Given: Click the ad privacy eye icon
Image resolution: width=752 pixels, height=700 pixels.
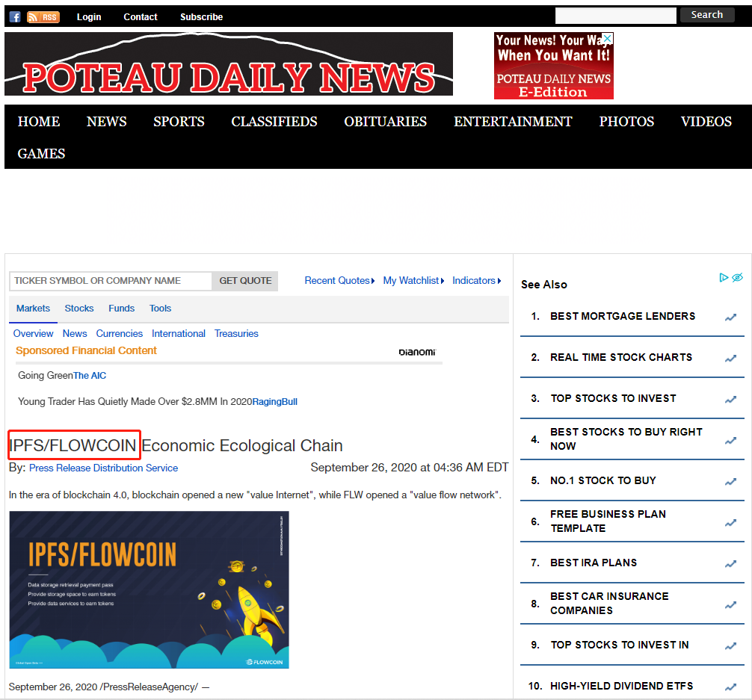Looking at the screenshot, I should (x=738, y=278).
